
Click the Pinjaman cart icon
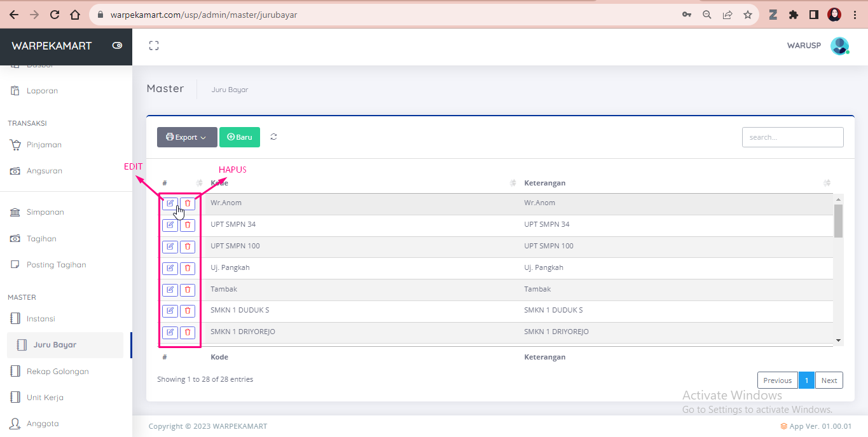point(15,145)
